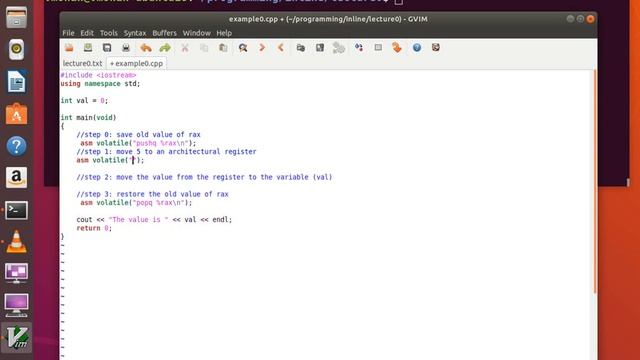This screenshot has height=360, width=640.
Task: Click the popq %rax asm line
Action: point(136,203)
